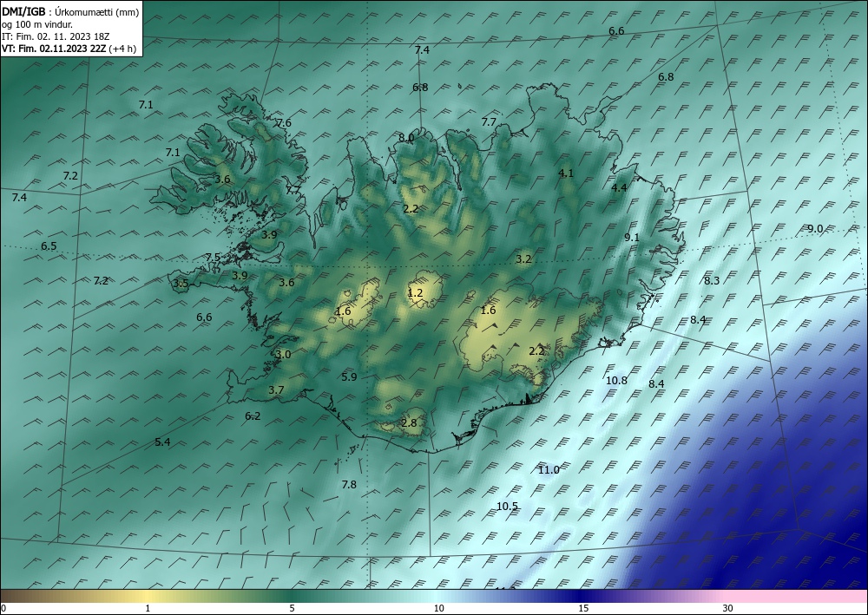
Task: Click the 3.0 value label
Action: (283, 355)
